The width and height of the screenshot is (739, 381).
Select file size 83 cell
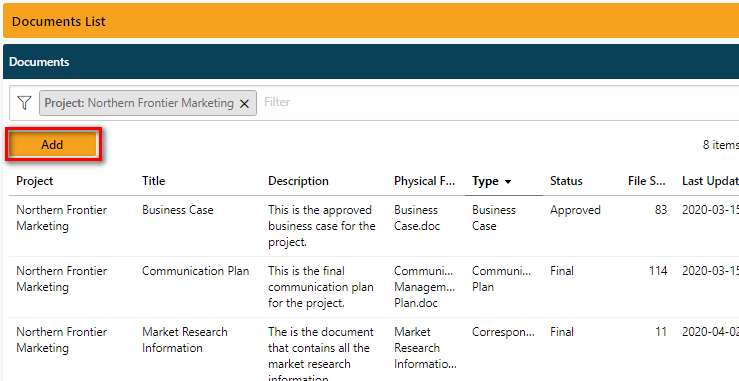661,210
